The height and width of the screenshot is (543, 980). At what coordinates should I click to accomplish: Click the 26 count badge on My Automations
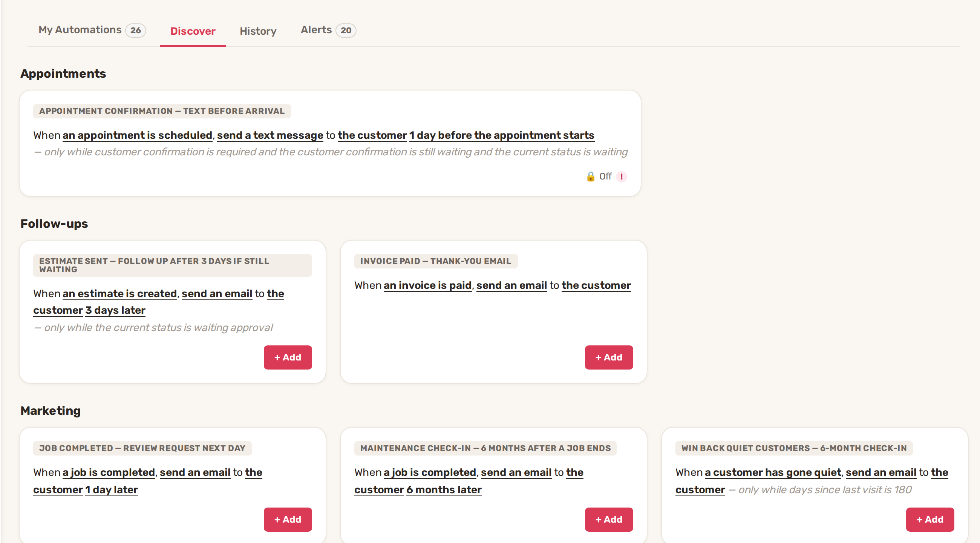(135, 31)
